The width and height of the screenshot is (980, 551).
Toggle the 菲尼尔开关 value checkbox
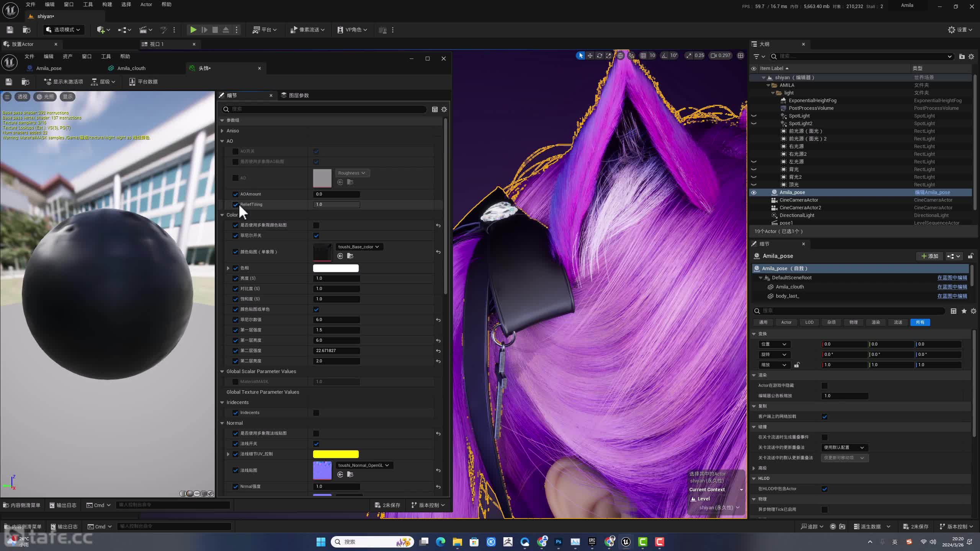[316, 236]
